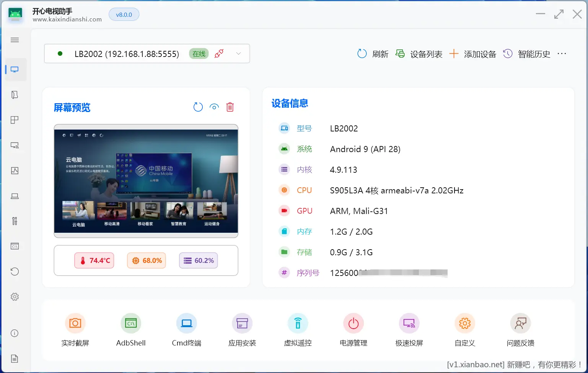Open settings from the left sidebar

click(15, 297)
